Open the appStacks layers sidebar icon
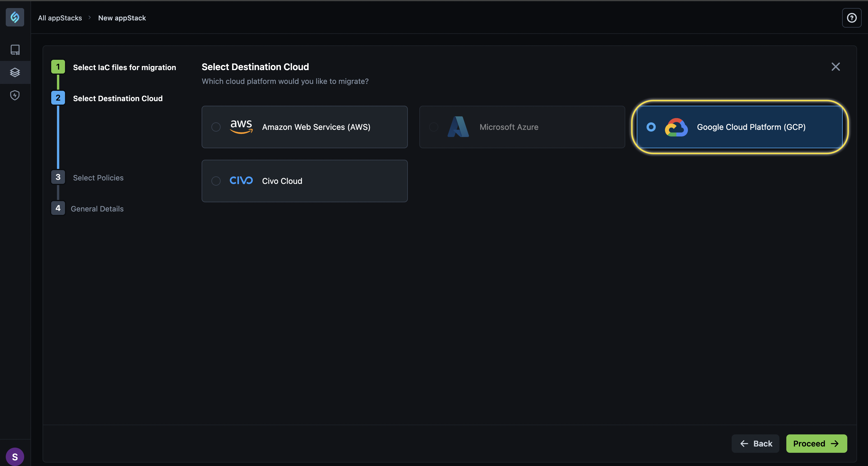 pos(15,72)
